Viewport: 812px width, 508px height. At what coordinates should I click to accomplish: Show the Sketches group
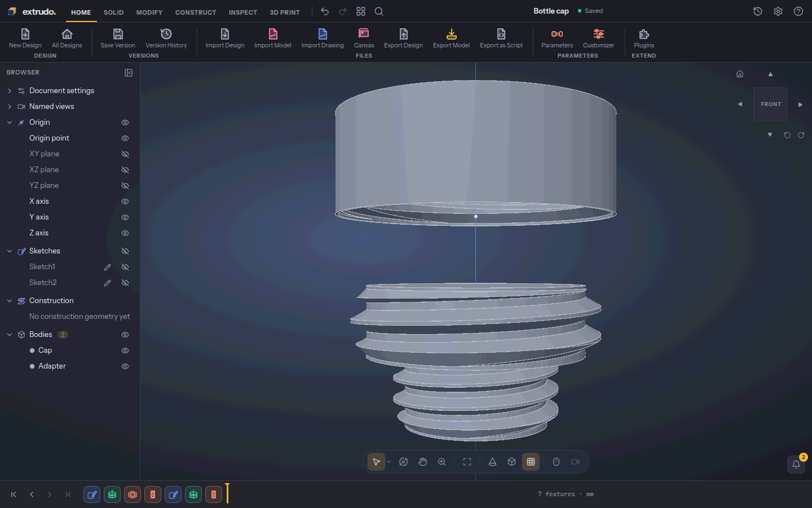(125, 251)
